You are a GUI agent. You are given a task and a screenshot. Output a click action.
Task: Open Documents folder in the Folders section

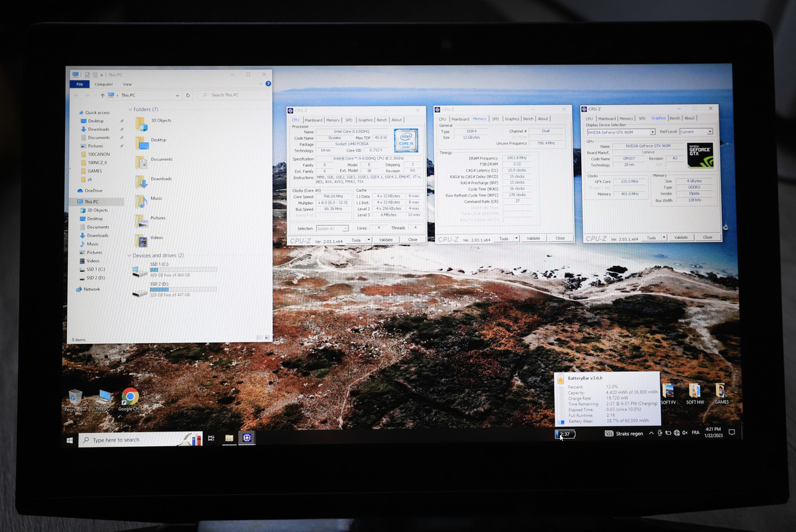pyautogui.click(x=154, y=162)
